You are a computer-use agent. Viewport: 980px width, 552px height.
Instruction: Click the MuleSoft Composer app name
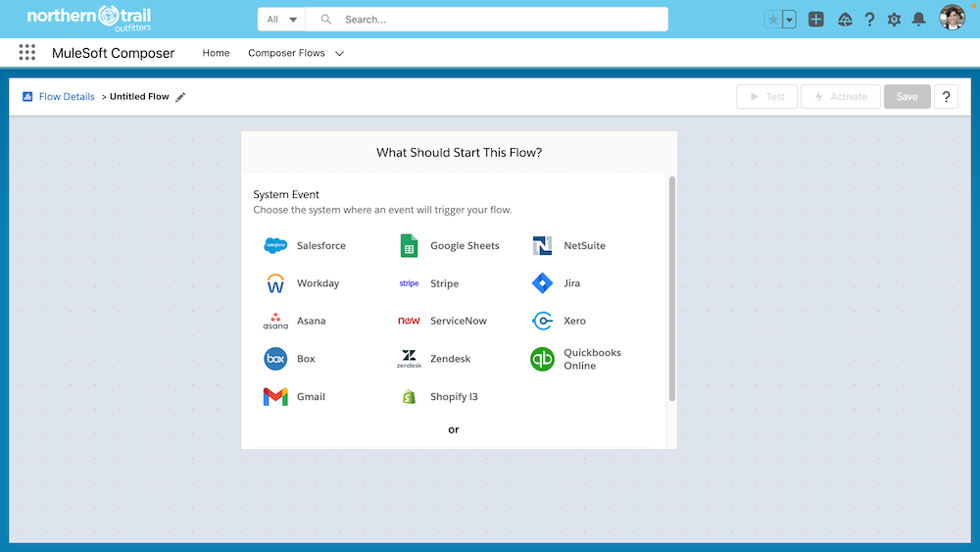click(x=113, y=53)
